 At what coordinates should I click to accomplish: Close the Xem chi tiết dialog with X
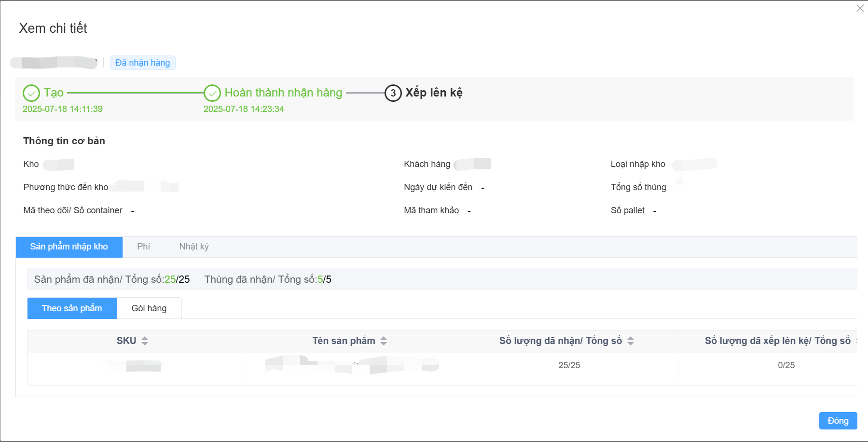[860, 8]
